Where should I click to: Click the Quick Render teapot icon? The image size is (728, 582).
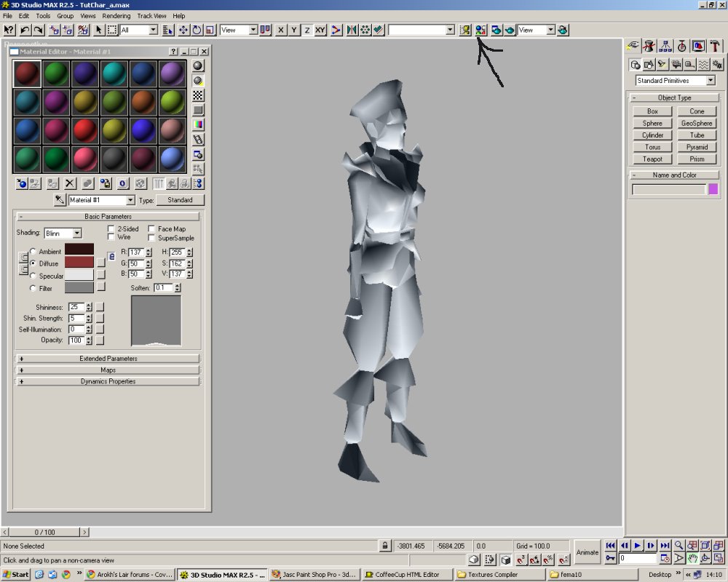(510, 30)
